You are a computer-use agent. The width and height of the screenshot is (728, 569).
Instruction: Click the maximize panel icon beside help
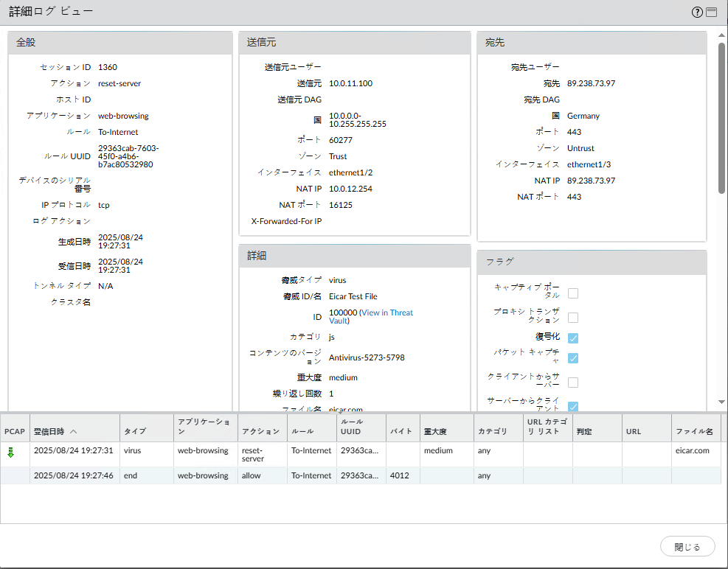pyautogui.click(x=711, y=13)
